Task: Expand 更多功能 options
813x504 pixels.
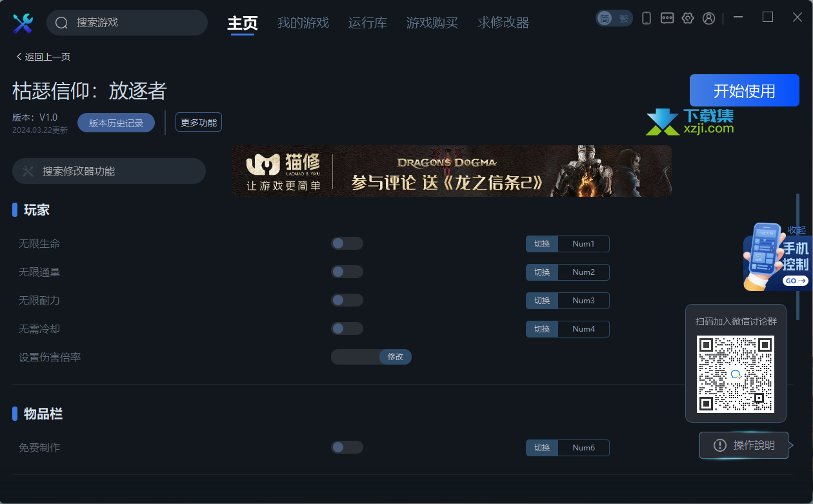Action: pos(199,122)
